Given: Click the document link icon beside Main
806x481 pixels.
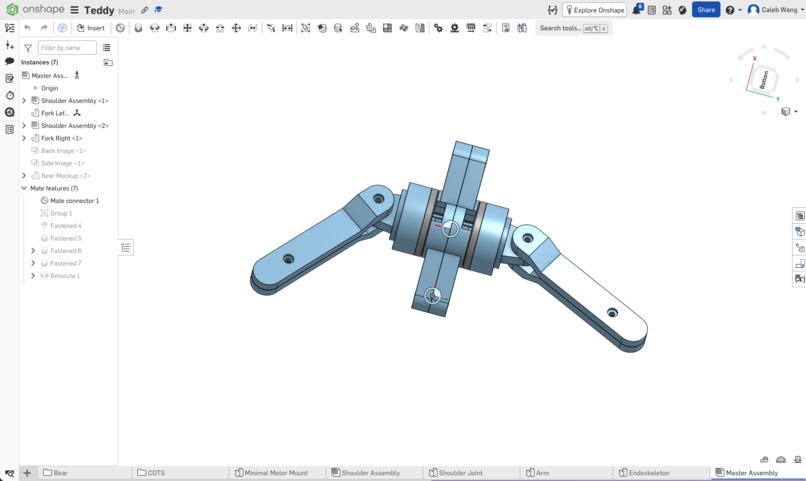Looking at the screenshot, I should click(x=145, y=10).
